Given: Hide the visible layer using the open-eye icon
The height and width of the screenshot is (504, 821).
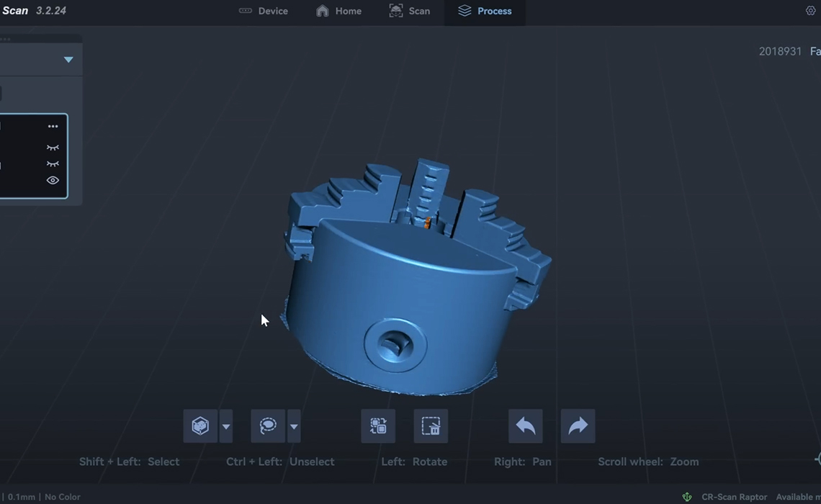Looking at the screenshot, I should coord(53,181).
